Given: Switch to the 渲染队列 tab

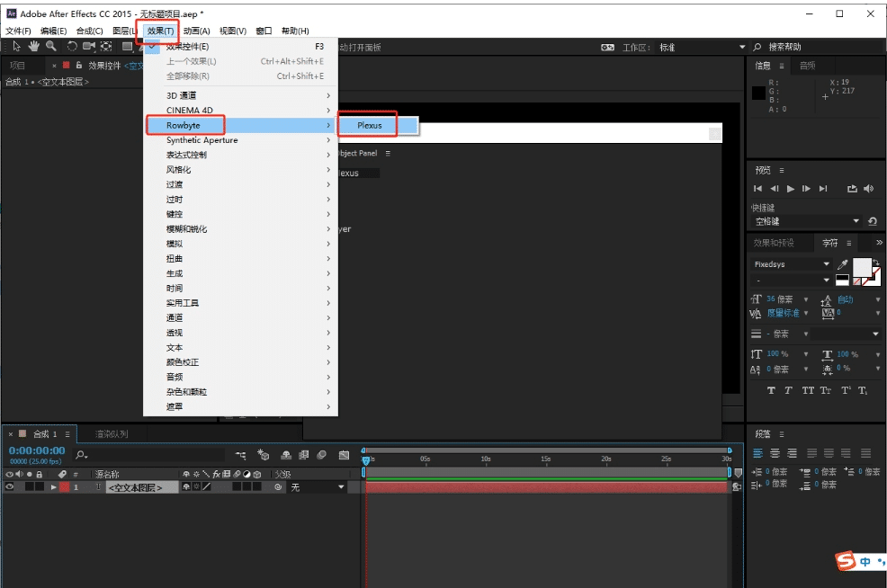Looking at the screenshot, I should (x=112, y=434).
